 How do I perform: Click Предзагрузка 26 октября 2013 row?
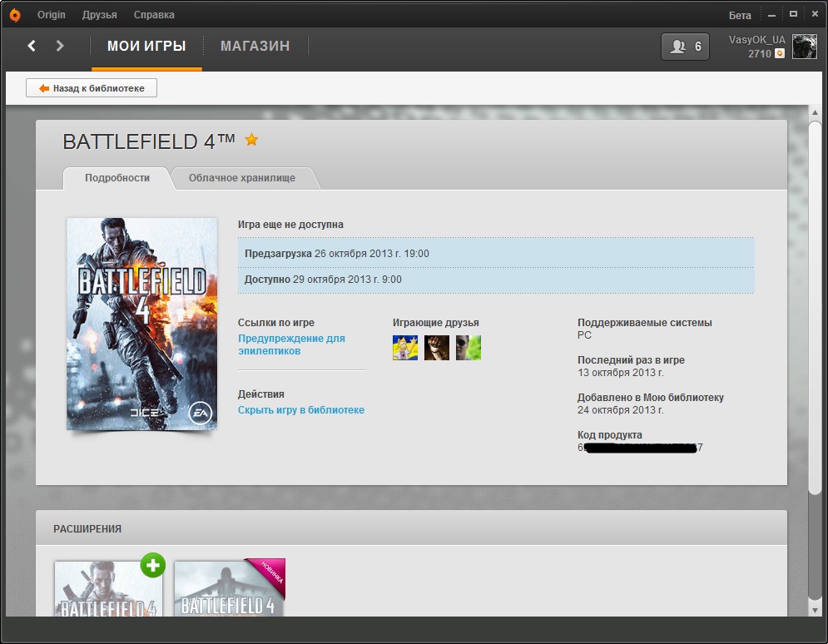point(495,254)
